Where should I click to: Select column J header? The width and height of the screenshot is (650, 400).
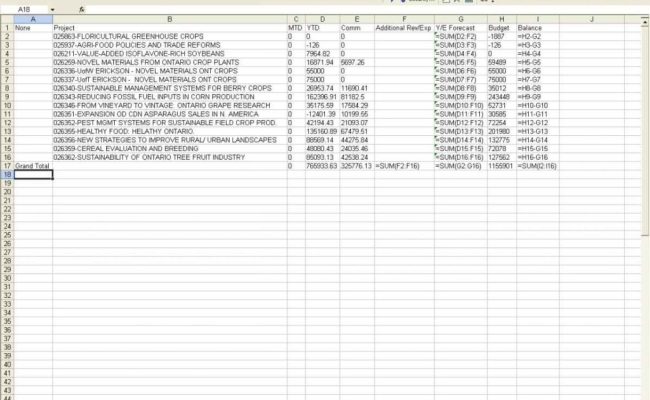pyautogui.click(x=592, y=19)
